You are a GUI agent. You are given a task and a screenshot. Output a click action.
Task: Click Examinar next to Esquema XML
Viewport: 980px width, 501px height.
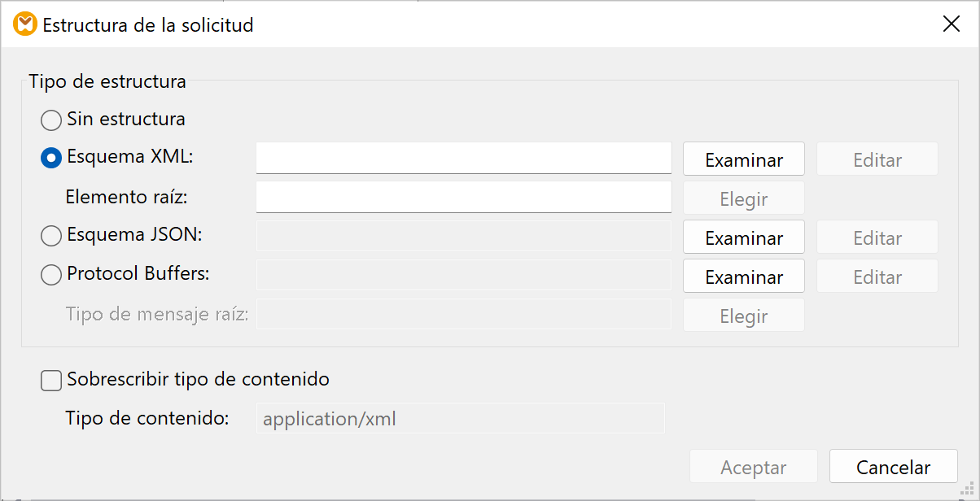pos(743,159)
